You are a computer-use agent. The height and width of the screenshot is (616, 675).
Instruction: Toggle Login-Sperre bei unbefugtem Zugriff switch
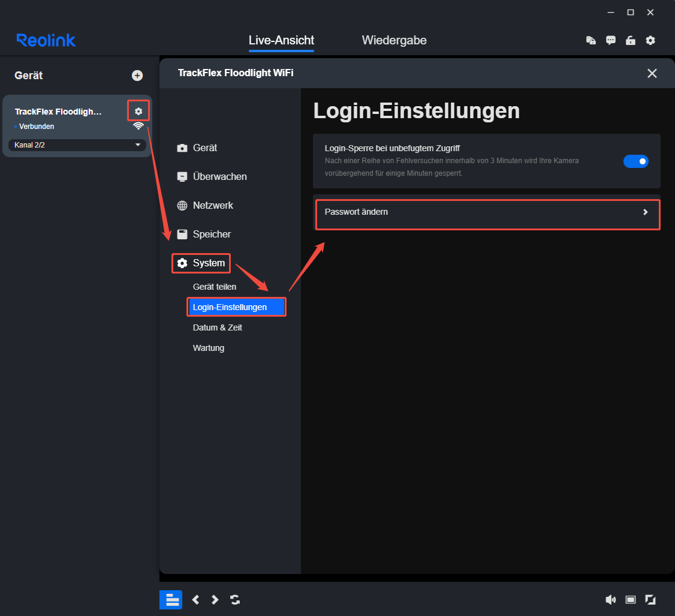[x=635, y=161]
